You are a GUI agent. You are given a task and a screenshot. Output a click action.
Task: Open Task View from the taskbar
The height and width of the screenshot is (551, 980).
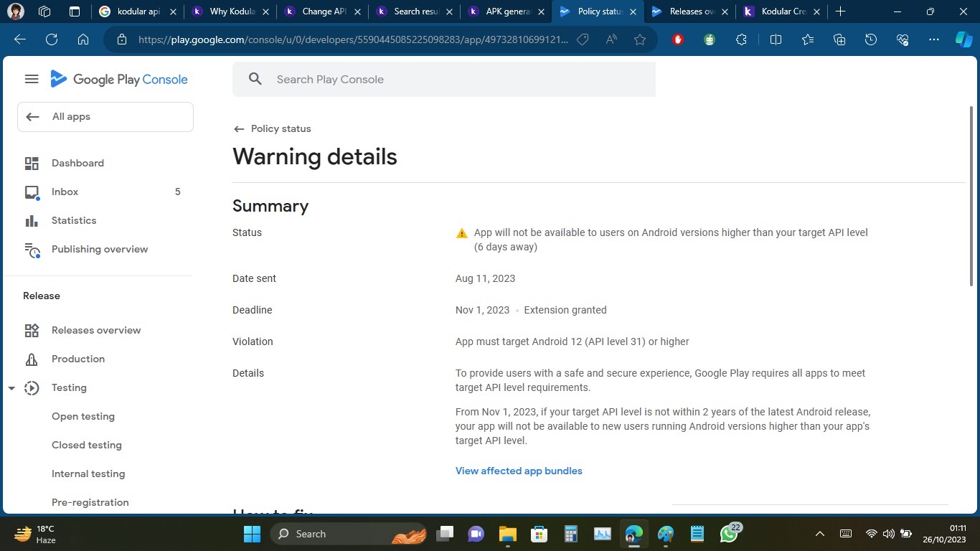click(445, 534)
